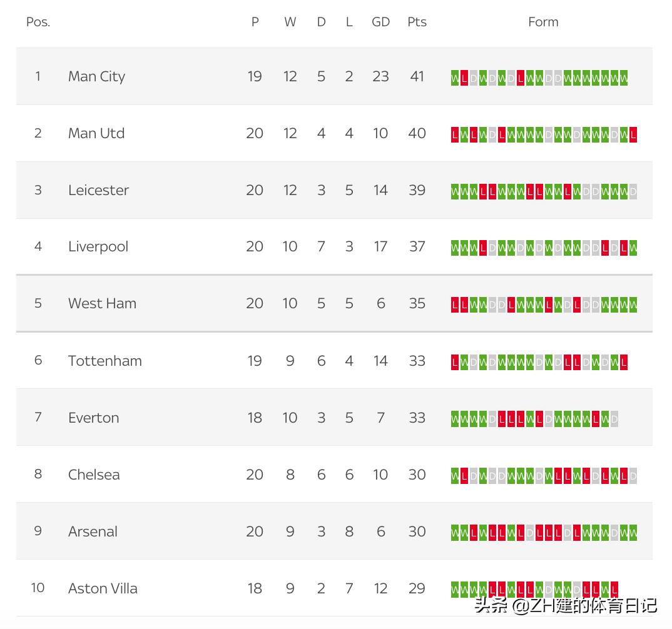
Task: Select Leicester in the table
Action: click(98, 190)
